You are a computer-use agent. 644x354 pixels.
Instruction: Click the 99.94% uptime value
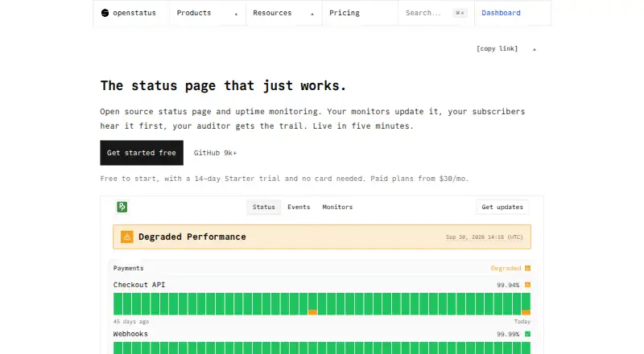(x=508, y=285)
